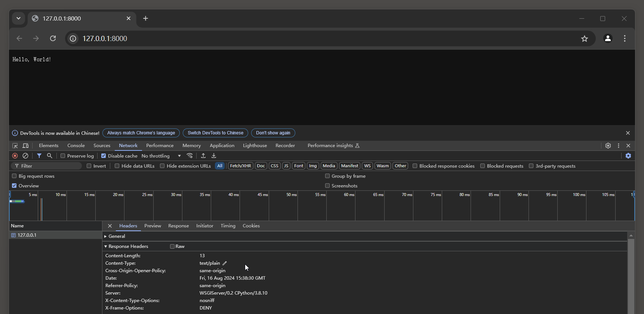
Task: Open Chrome three-dot menu
Action: coord(625,38)
